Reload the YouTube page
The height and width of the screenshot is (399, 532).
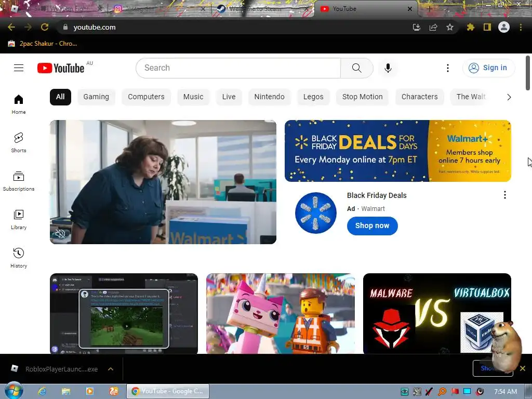pyautogui.click(x=45, y=27)
